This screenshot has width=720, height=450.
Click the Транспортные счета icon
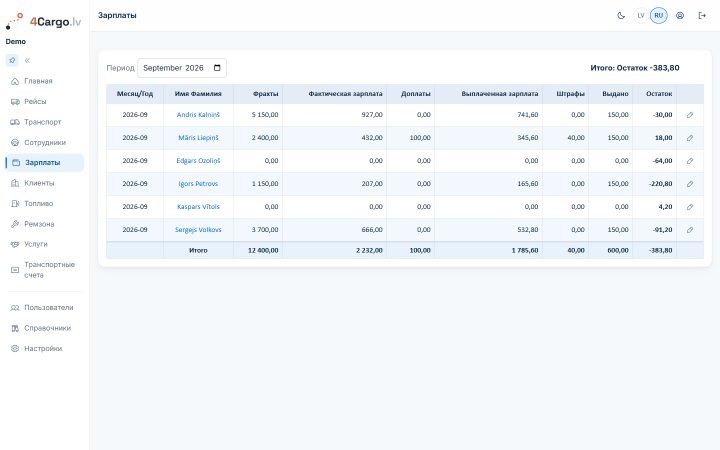click(15, 270)
